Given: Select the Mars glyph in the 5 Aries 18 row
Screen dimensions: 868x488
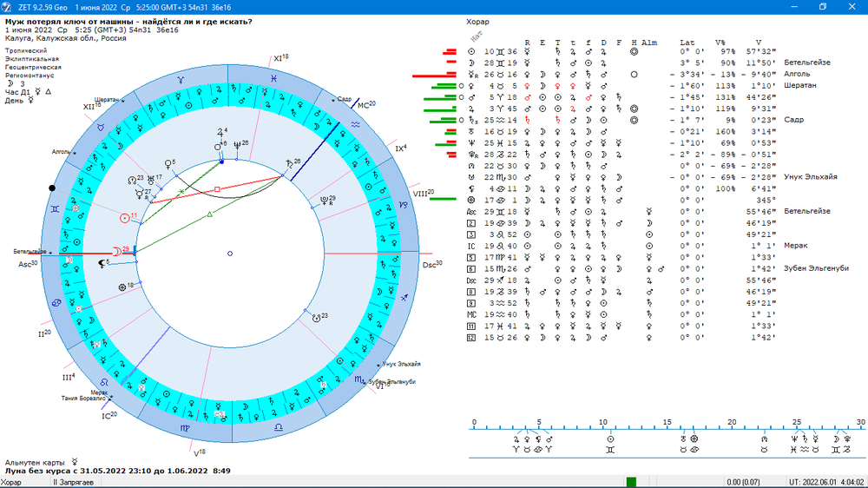Looking at the screenshot, I should (471, 97).
